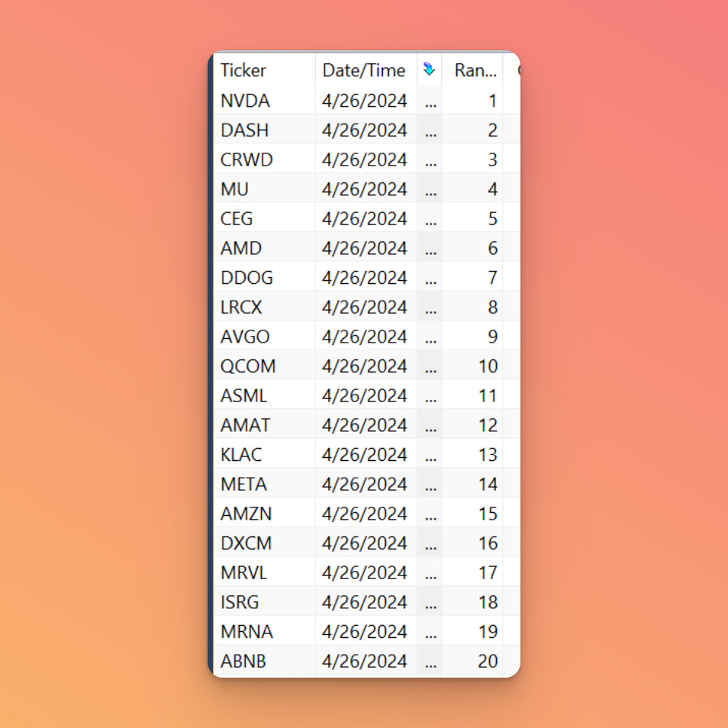Select the DDOG ticker cell

[x=264, y=277]
